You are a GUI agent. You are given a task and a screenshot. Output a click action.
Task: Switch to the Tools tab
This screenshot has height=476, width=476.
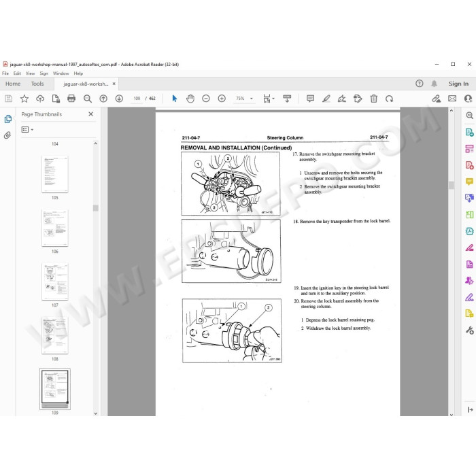(37, 84)
